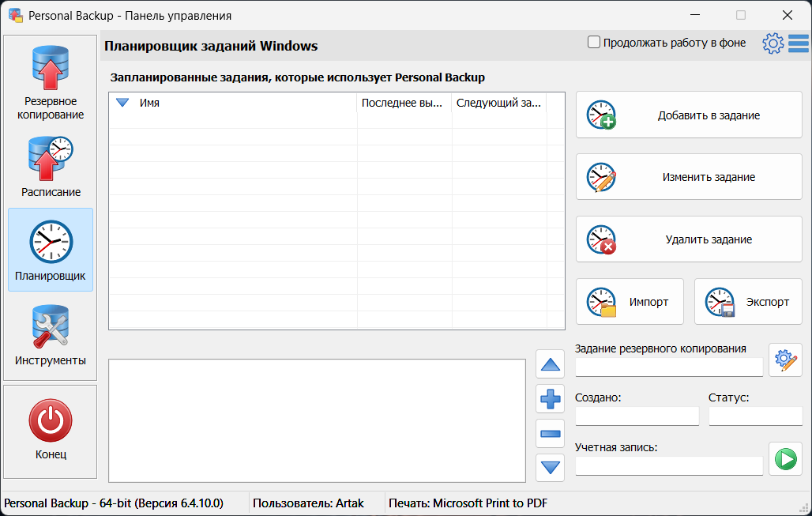
Task: Open the Резервное копирование section
Action: (x=51, y=83)
